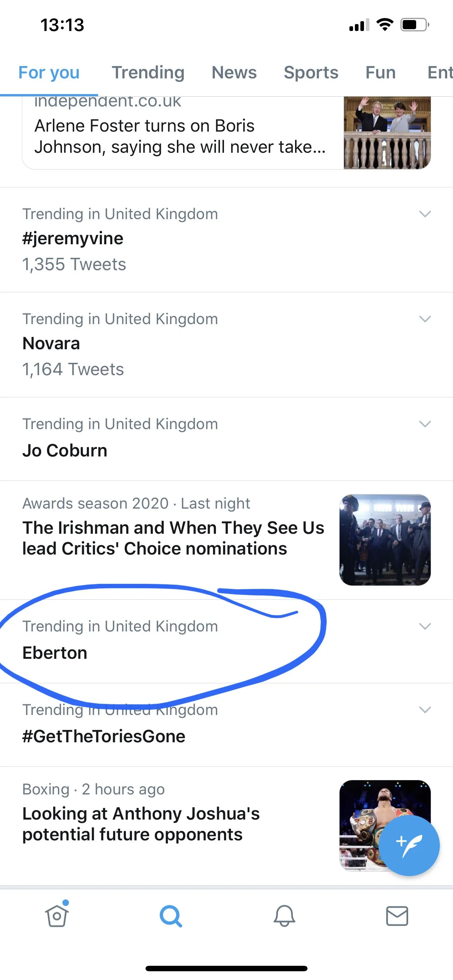
Task: Tap the Wi-Fi status icon
Action: [384, 25]
